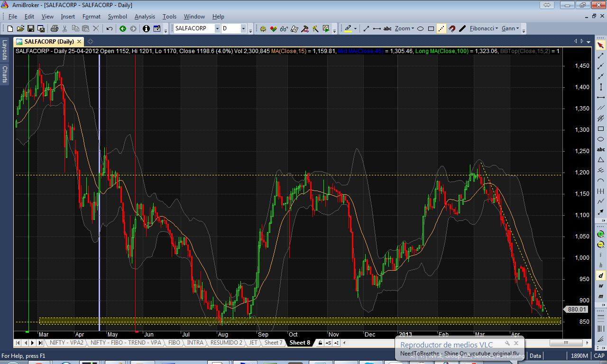Viewport: 607px width, 364px height.
Task: Toggle the magnet snap-to-price mode
Action: point(452,28)
